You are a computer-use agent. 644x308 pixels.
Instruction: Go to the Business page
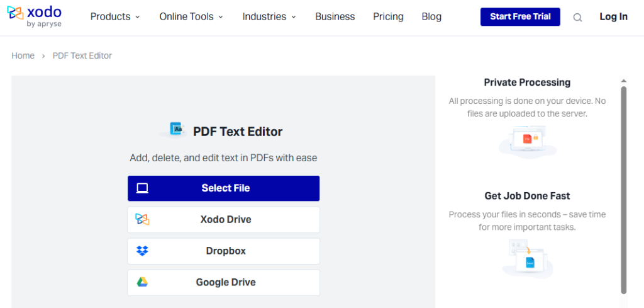coord(335,17)
